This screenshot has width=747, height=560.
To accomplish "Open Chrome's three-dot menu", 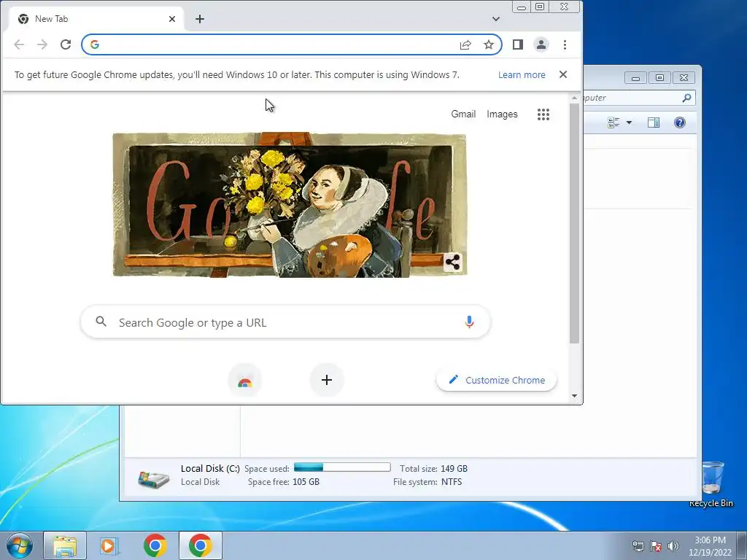I will click(565, 44).
